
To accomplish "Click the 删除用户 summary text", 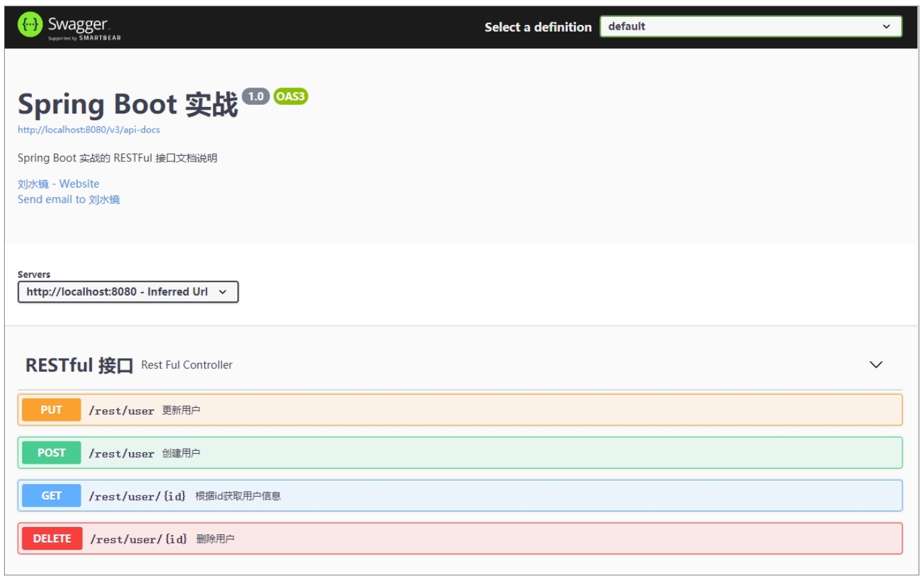I will coord(215,539).
